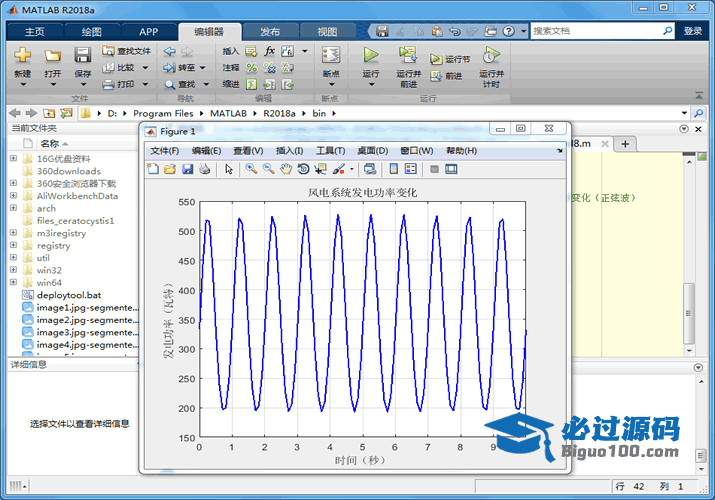Click the Rotate 3D tool
The height and width of the screenshot is (500, 715).
(303, 169)
